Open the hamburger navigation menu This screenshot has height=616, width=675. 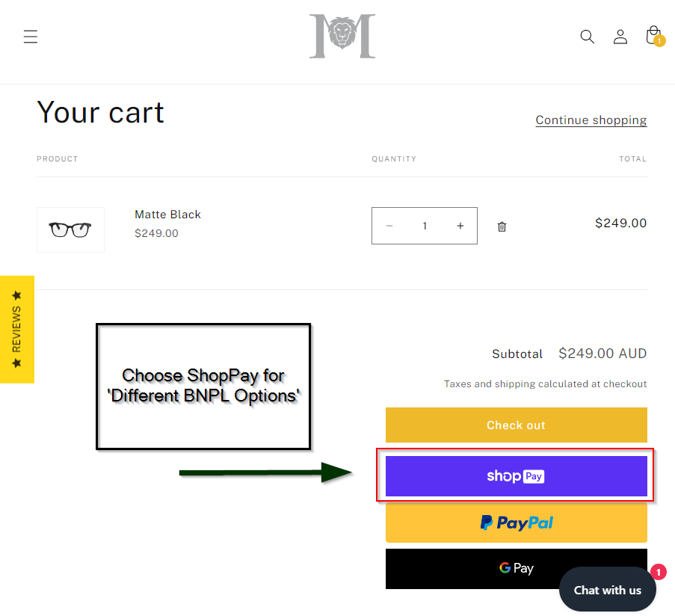(31, 37)
